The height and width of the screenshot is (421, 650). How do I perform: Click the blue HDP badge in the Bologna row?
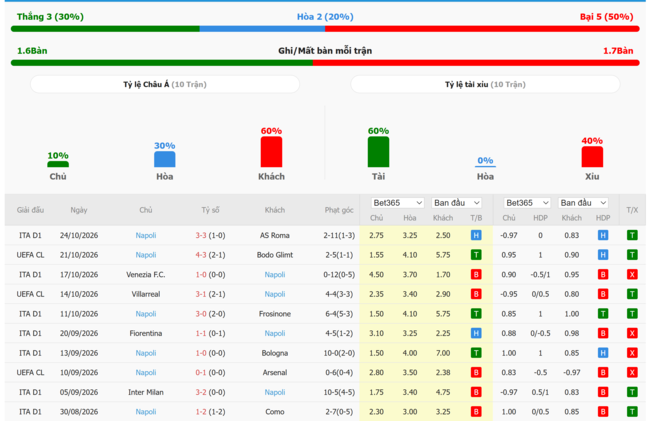[x=603, y=353]
